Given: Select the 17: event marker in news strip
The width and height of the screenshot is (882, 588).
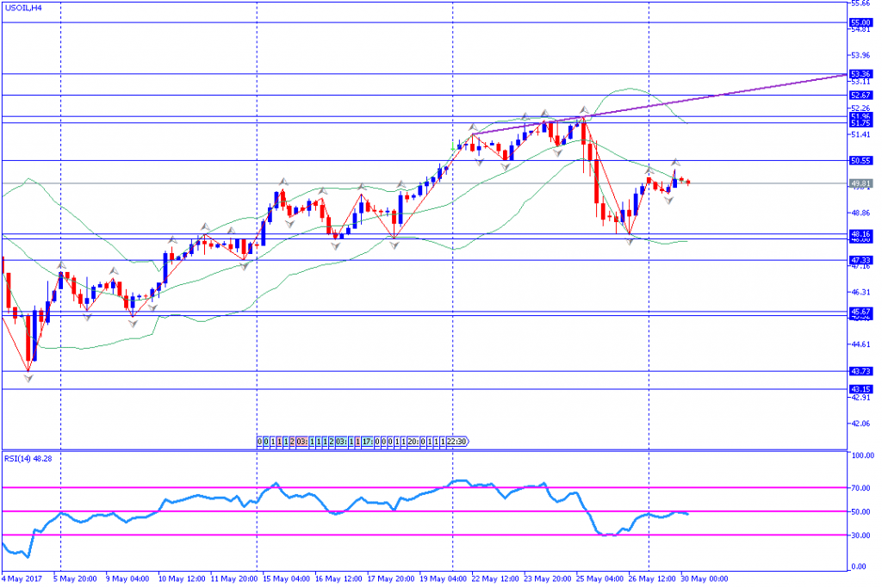Looking at the screenshot, I should click(367, 442).
